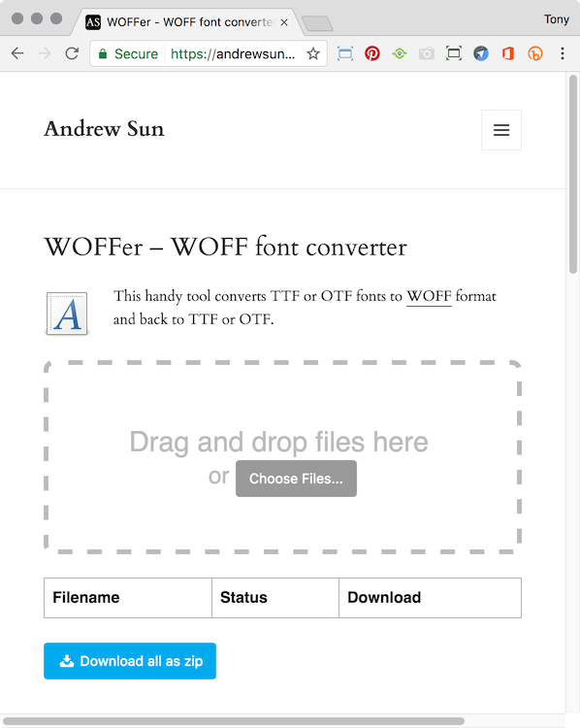Click the vertical scrollbar thumb
580x728 pixels.
573,174
